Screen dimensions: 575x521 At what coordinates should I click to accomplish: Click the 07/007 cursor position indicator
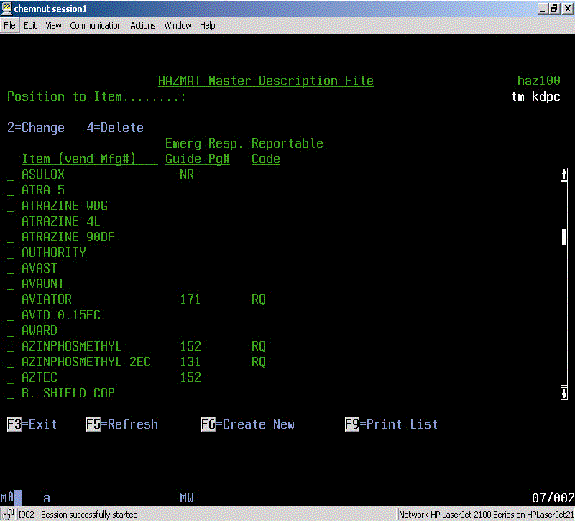tap(553, 498)
